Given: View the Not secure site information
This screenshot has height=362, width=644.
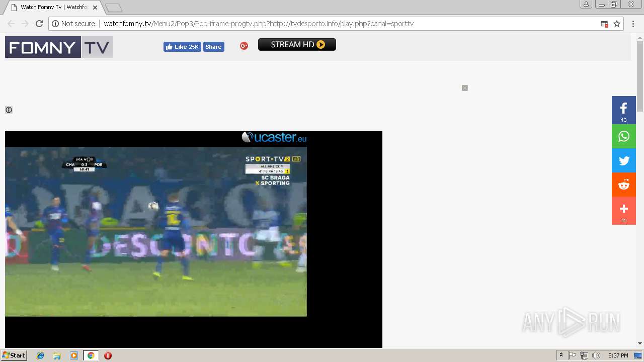Looking at the screenshot, I should [x=73, y=24].
